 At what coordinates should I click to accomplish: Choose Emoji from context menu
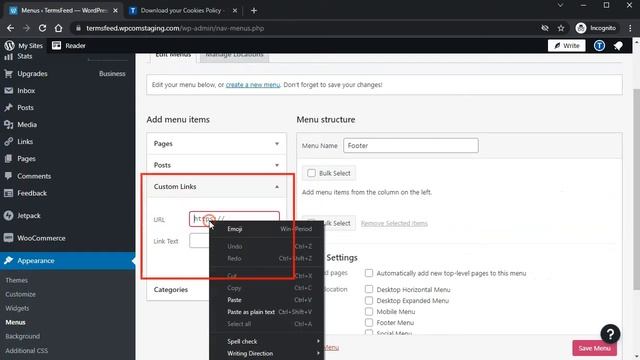267,229
